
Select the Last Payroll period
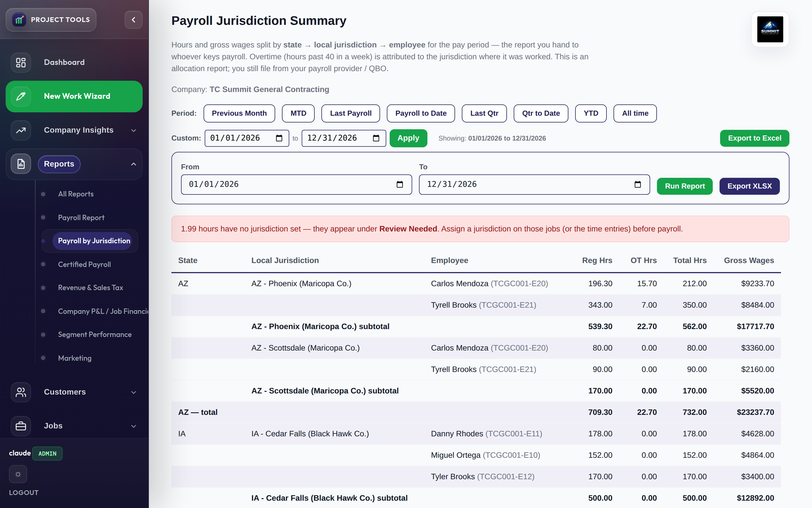click(351, 113)
